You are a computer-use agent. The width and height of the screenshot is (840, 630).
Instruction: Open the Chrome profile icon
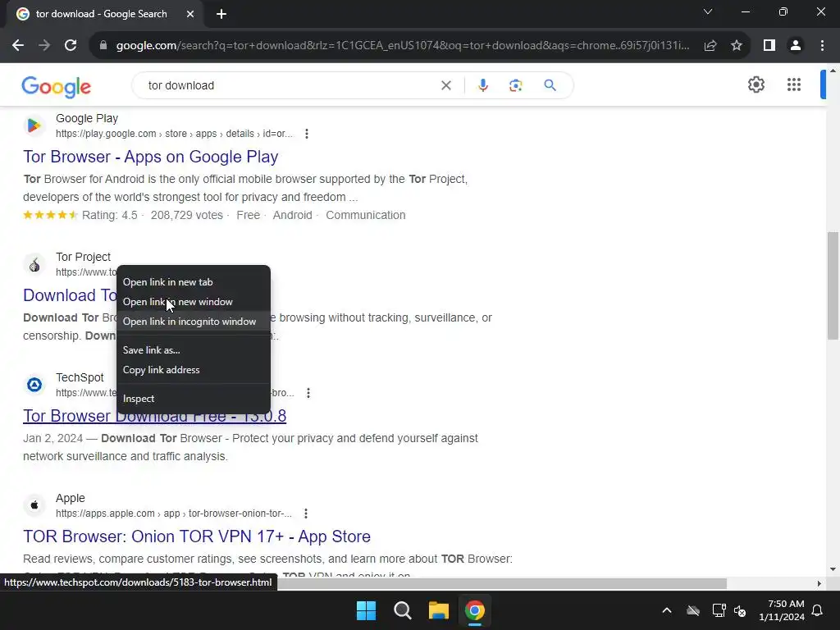[x=796, y=46]
